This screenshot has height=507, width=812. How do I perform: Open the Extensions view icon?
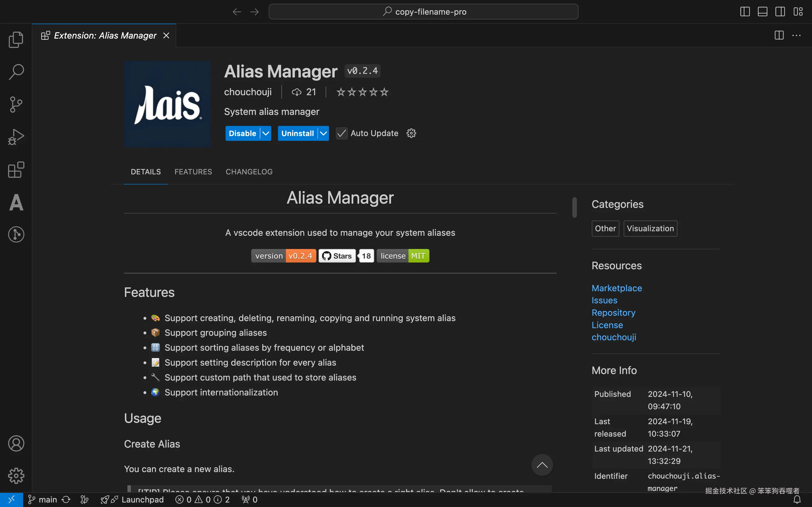tap(16, 170)
